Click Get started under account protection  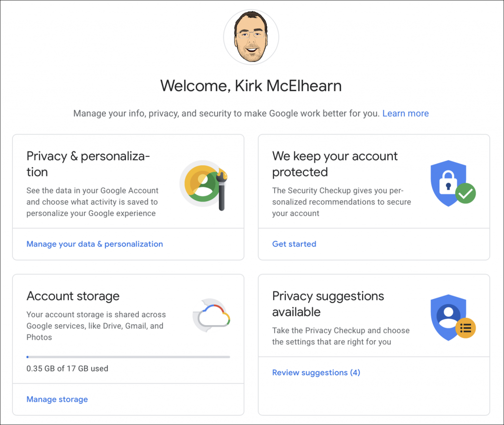(294, 244)
